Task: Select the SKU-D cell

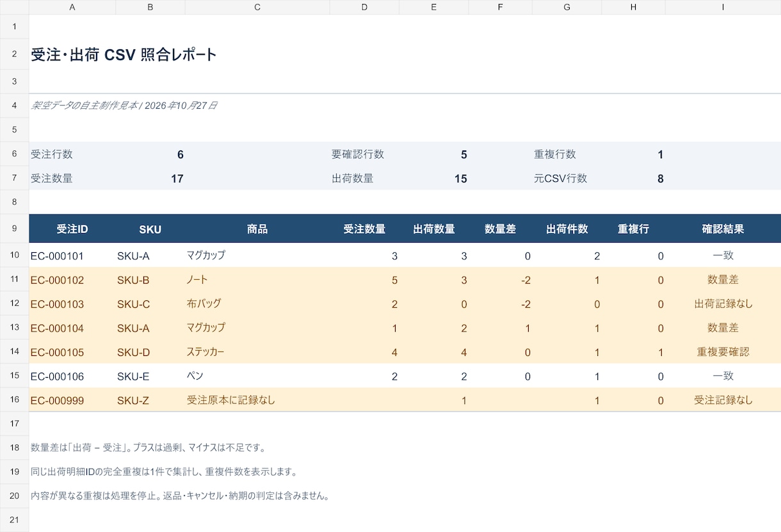Action: coord(150,351)
